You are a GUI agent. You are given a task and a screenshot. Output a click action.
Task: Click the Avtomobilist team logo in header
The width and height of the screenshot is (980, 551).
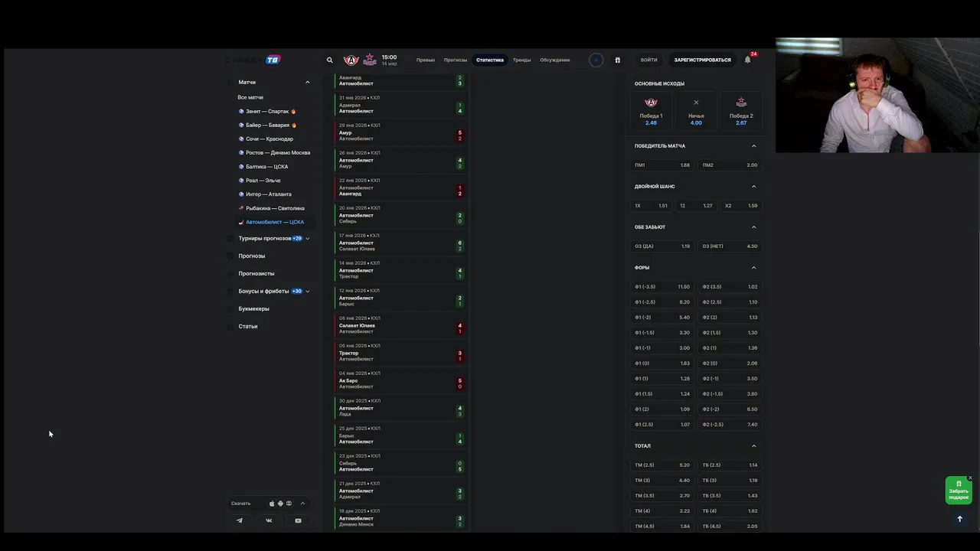tap(351, 60)
